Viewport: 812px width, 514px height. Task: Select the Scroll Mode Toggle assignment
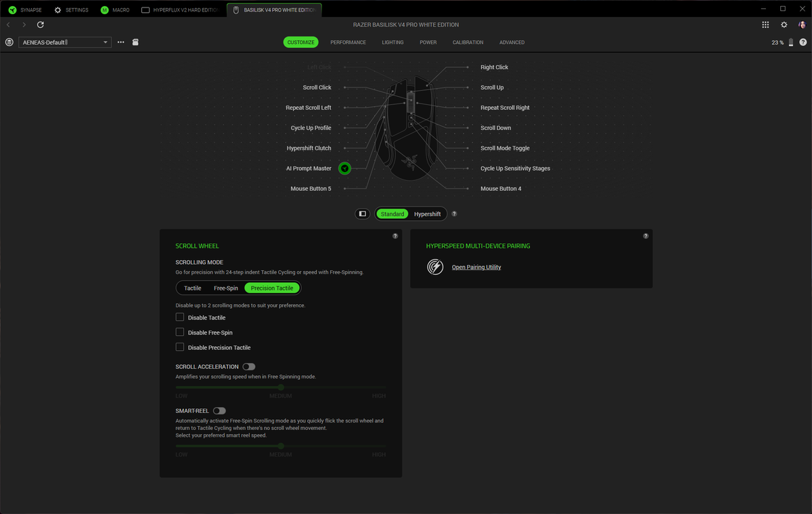click(x=505, y=148)
